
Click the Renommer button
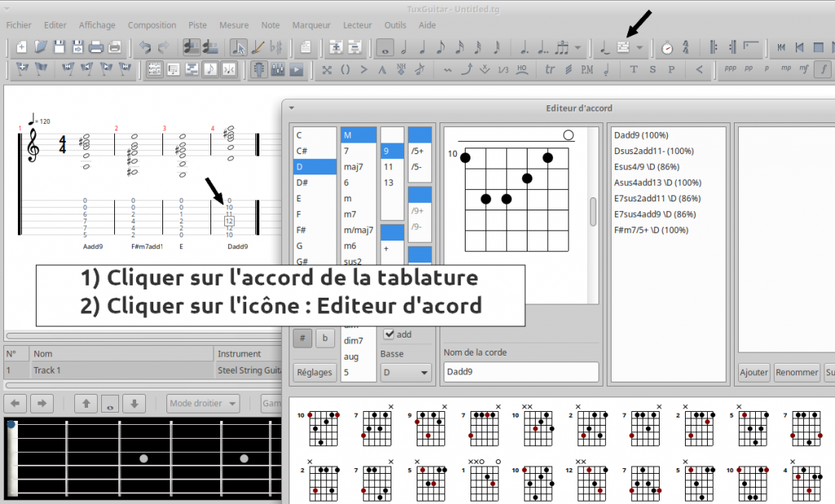coord(796,373)
